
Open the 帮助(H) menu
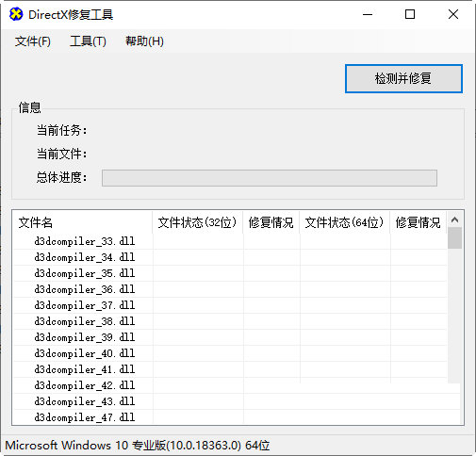[144, 41]
